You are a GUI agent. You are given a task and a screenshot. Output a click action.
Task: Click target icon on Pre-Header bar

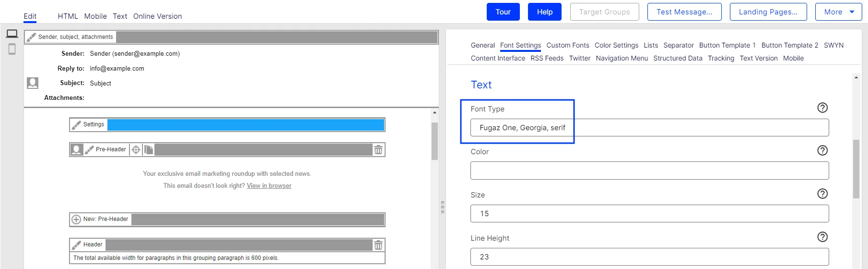coord(136,150)
